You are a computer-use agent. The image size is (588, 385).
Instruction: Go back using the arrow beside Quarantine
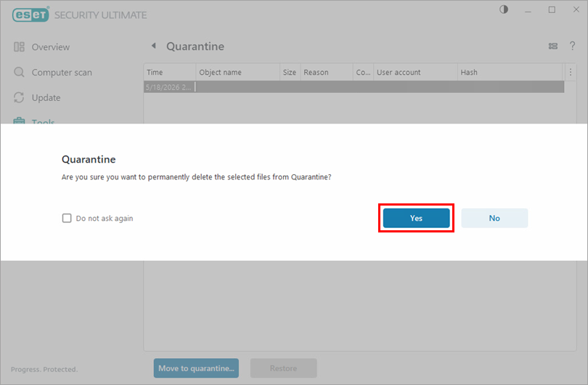(x=154, y=46)
